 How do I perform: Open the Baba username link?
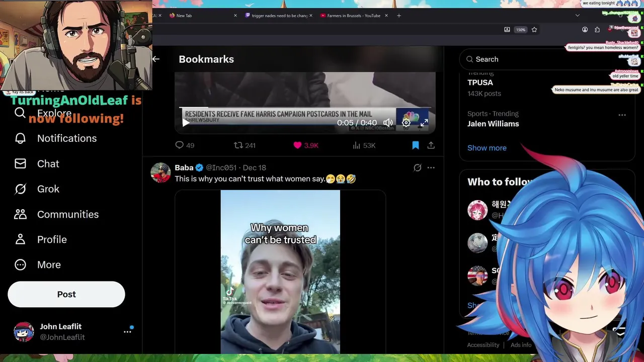tap(184, 167)
